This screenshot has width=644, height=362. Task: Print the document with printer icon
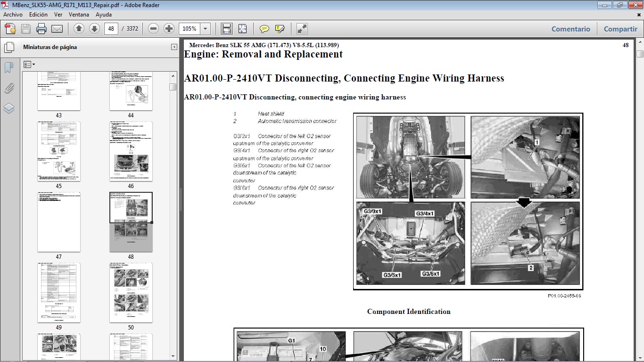click(41, 29)
